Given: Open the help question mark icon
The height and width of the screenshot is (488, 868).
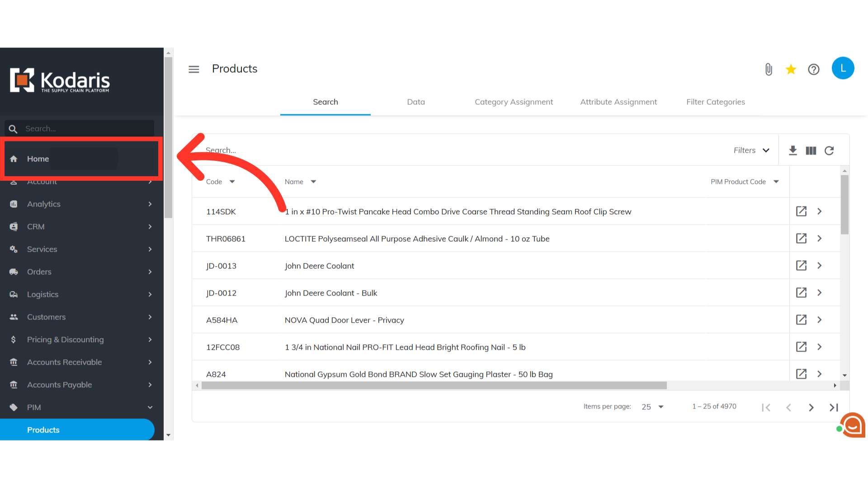Looking at the screenshot, I should coord(814,69).
